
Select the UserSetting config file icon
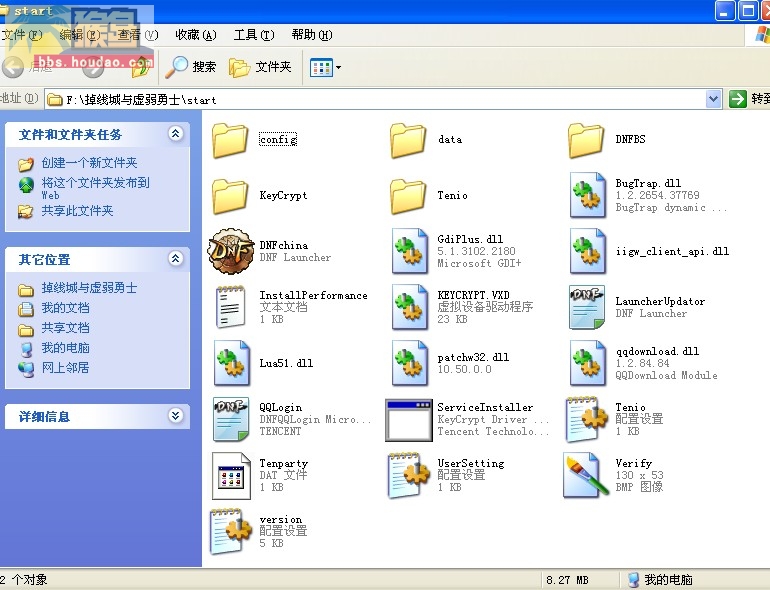[x=409, y=475]
